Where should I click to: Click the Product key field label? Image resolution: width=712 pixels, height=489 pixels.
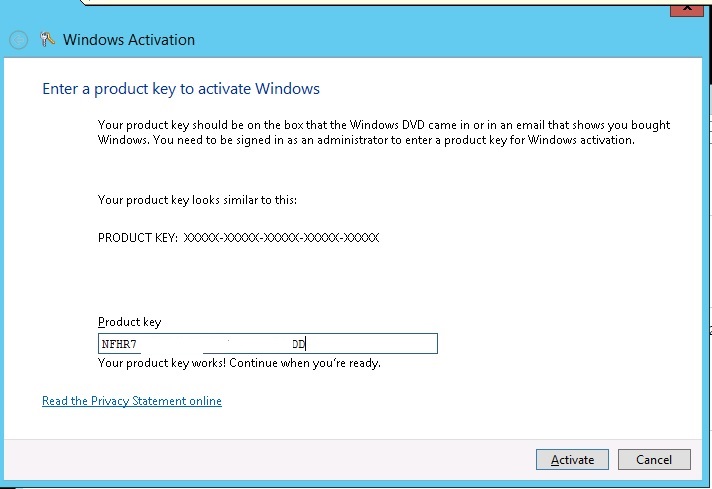tap(129, 322)
